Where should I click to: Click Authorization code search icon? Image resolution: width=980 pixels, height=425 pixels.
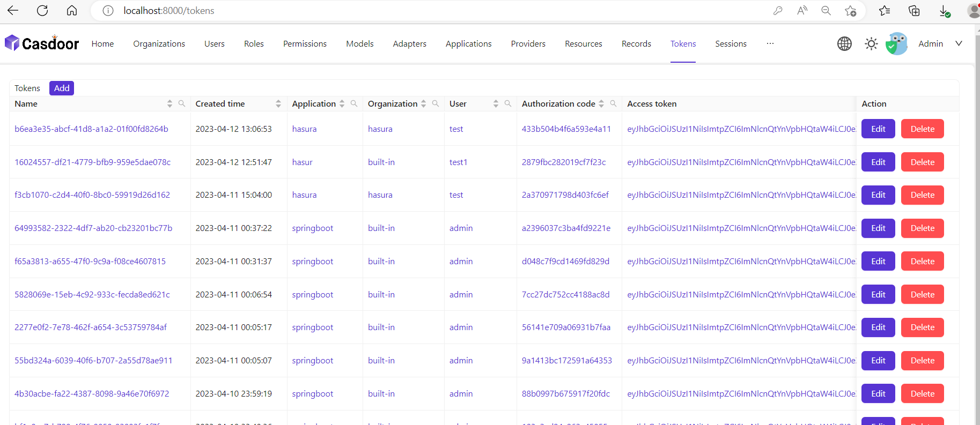(613, 103)
